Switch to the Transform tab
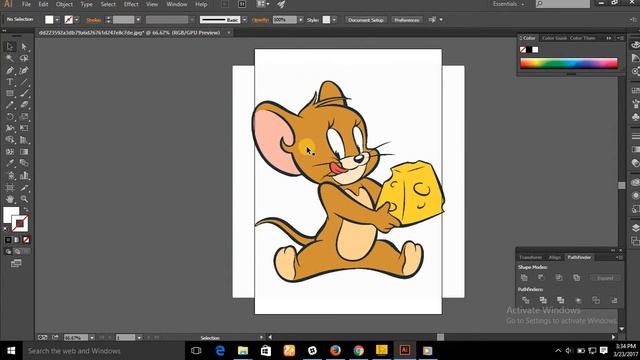The height and width of the screenshot is (360, 640). click(x=531, y=257)
